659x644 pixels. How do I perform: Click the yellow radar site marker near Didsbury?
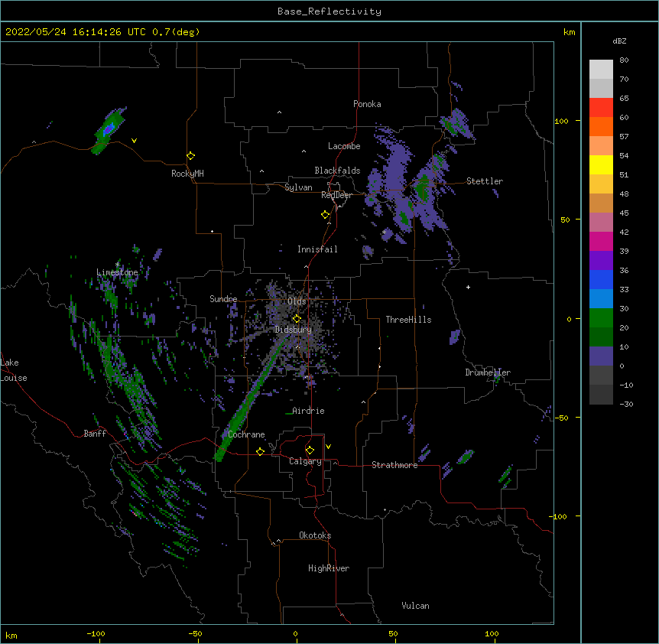click(297, 318)
